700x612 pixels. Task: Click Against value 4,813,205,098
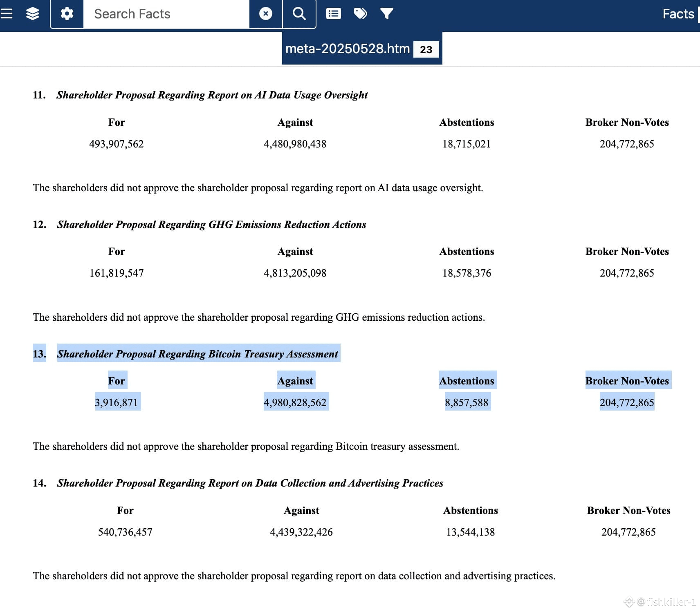tap(295, 273)
